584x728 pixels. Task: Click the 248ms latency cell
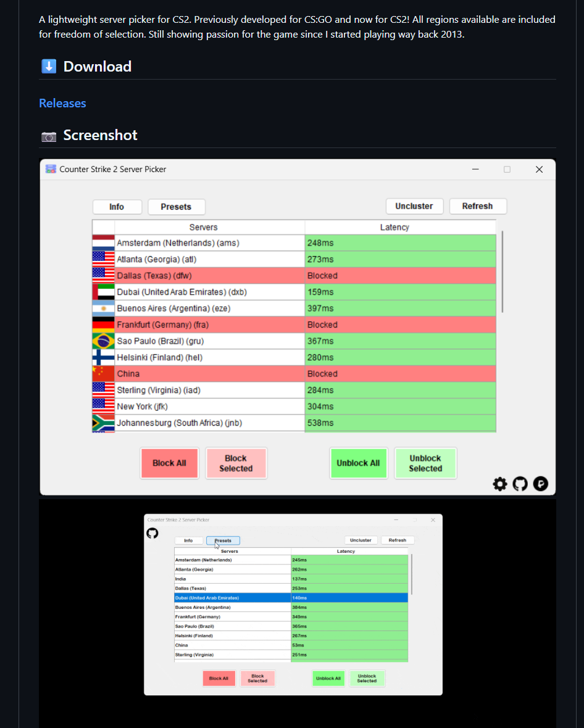401,243
